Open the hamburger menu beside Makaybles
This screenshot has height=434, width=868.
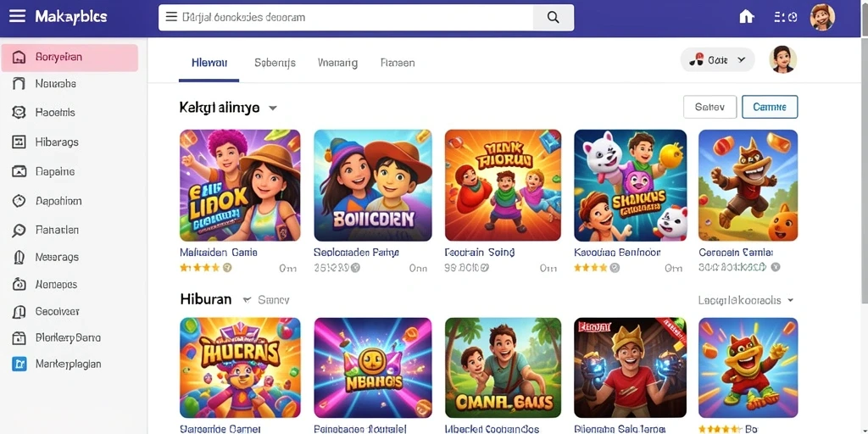tap(17, 16)
